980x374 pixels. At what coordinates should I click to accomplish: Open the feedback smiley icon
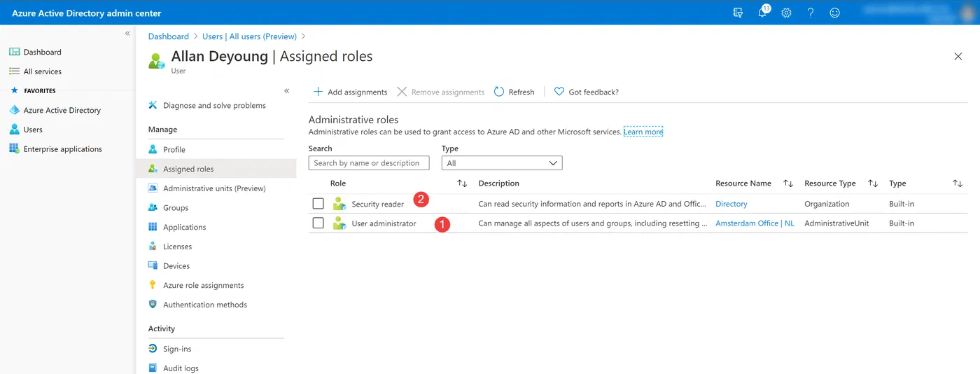tap(834, 13)
